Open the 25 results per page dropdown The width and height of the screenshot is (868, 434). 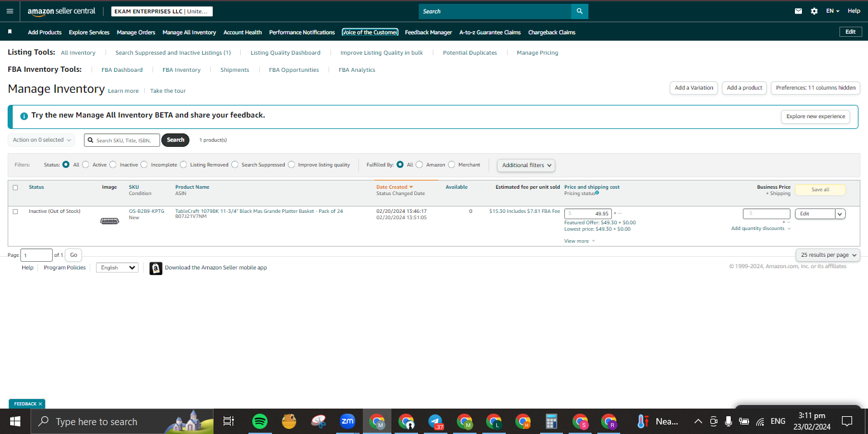pos(828,255)
